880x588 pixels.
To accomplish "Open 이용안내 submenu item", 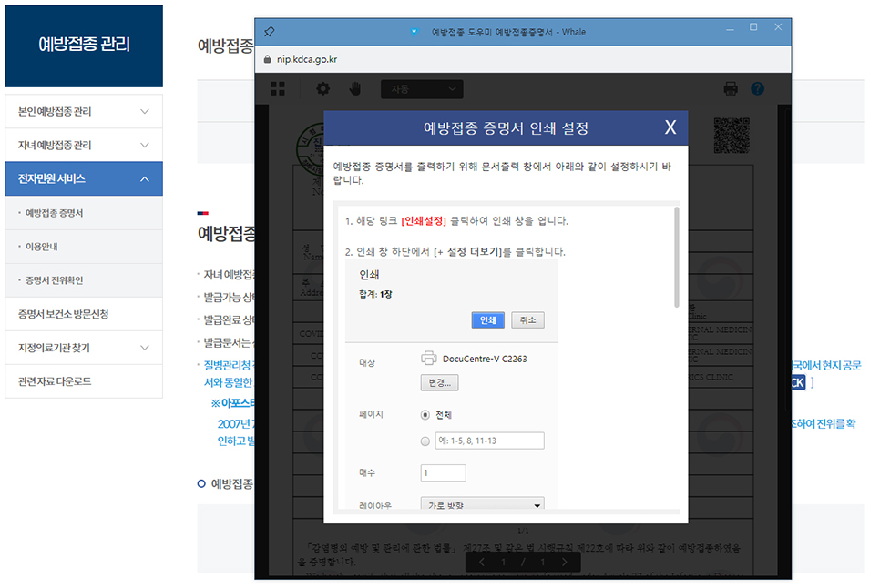I will click(42, 247).
